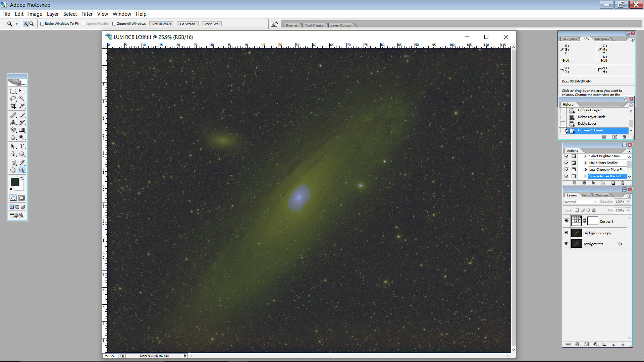The width and height of the screenshot is (644, 362).
Task: Select the Gradient tool
Action: click(x=22, y=130)
